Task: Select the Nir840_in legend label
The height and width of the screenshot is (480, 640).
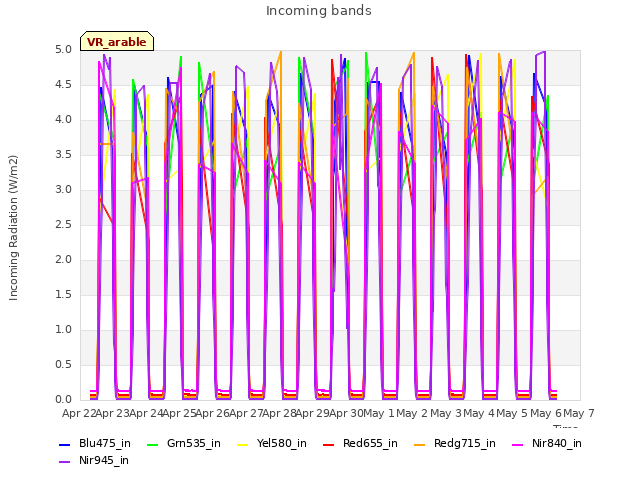Action: pyautogui.click(x=557, y=444)
